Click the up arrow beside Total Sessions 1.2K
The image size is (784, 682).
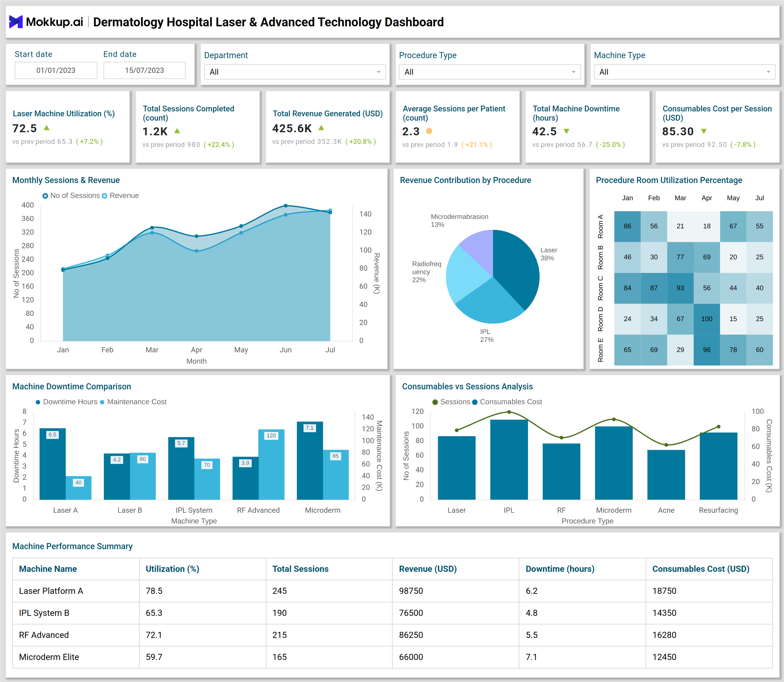point(177,131)
